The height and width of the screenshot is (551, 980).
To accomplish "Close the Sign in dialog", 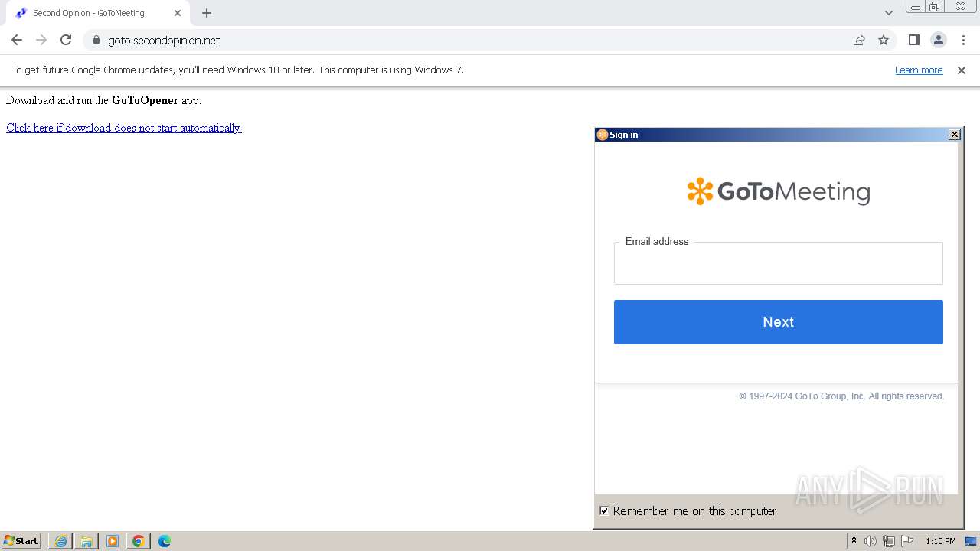I will 954,135.
